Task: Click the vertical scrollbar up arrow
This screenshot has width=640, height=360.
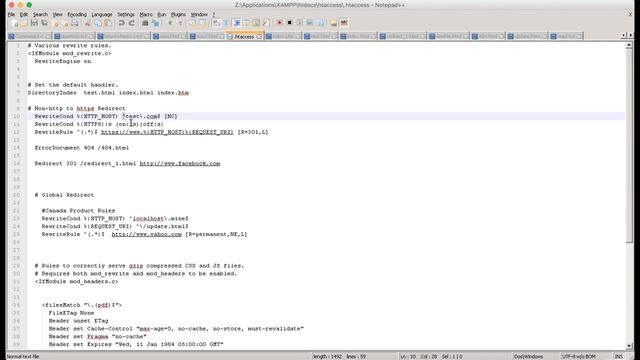Action: click(x=629, y=45)
